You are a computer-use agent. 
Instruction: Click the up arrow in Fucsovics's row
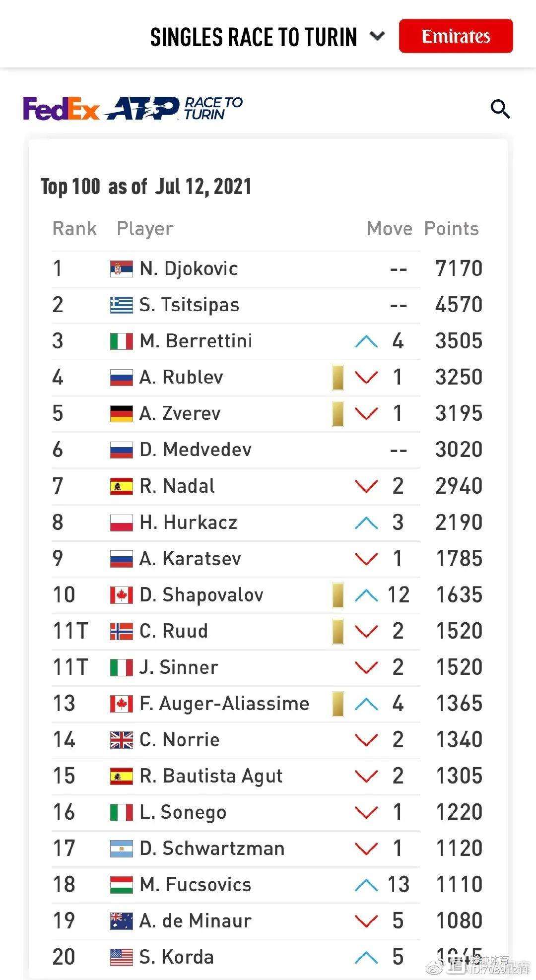[x=366, y=885]
